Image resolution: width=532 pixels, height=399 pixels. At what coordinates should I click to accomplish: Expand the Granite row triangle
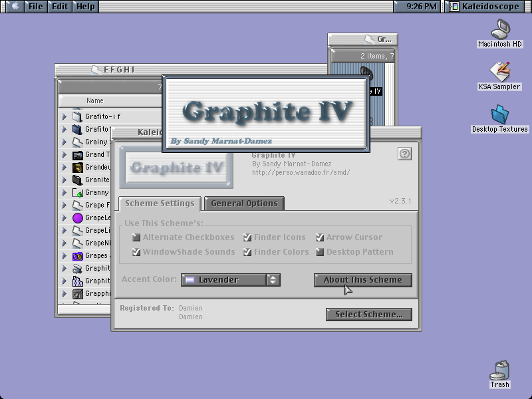64,180
